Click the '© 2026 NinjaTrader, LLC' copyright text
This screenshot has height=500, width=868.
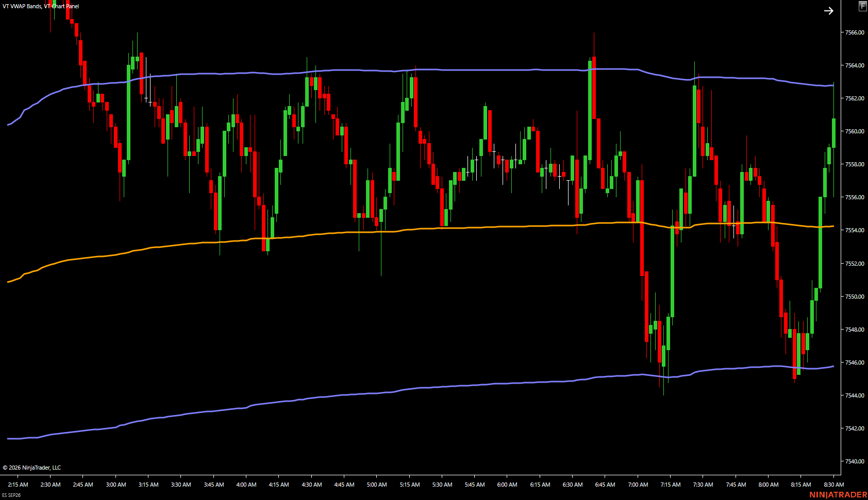coord(32,468)
